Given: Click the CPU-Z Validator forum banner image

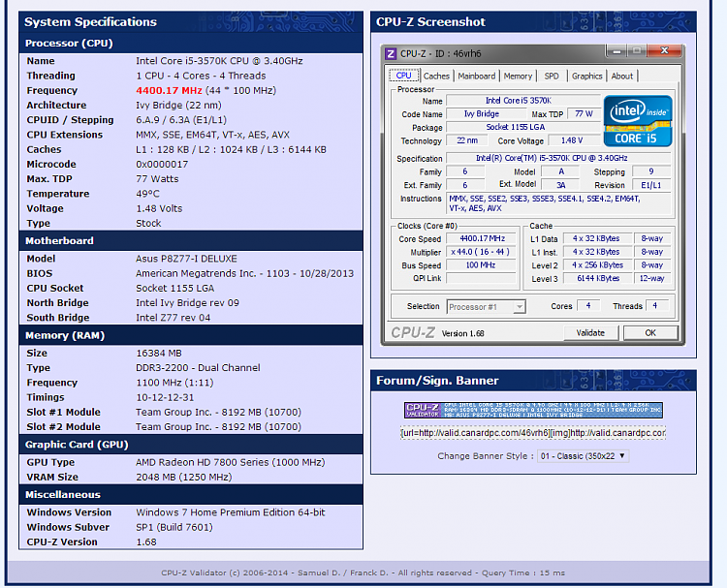Looking at the screenshot, I should [533, 410].
